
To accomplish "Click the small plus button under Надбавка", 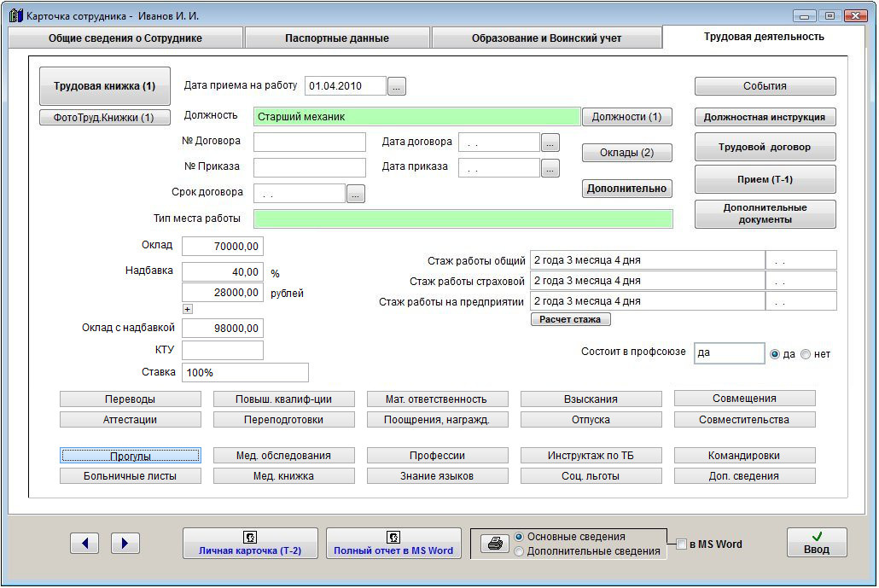I will point(188,309).
